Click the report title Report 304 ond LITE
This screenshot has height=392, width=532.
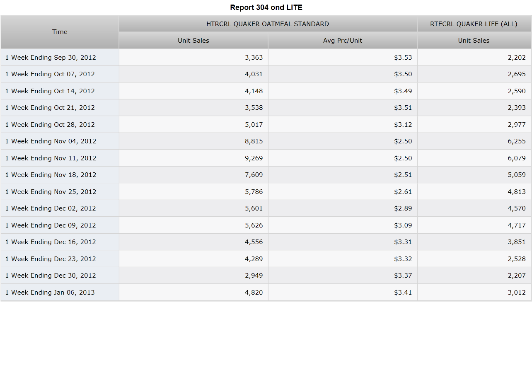[266, 7]
